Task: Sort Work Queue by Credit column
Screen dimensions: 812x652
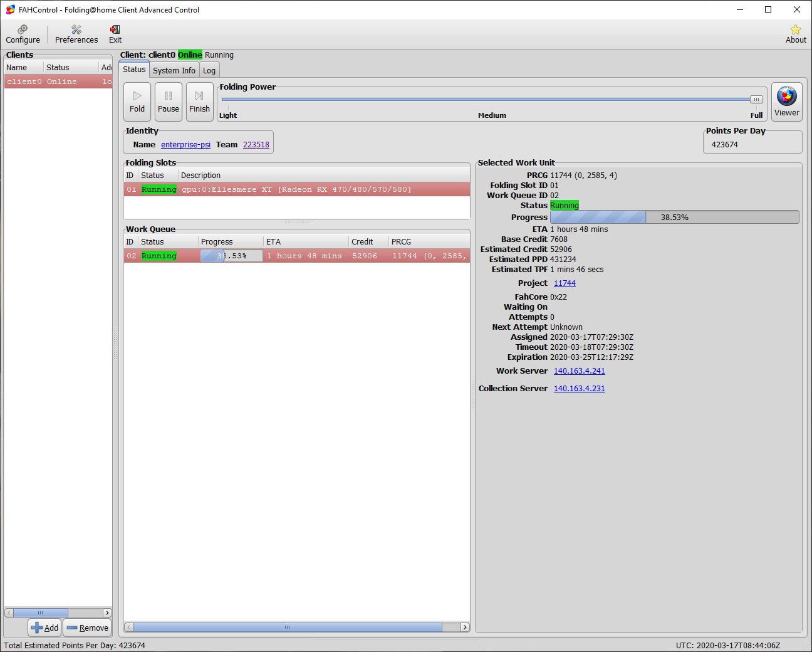Action: click(x=368, y=242)
